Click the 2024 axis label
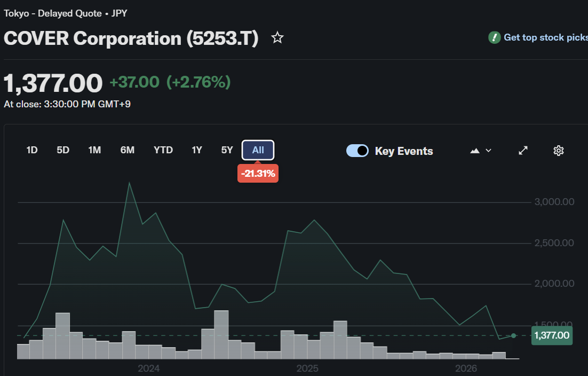The image size is (588, 376). click(x=148, y=369)
